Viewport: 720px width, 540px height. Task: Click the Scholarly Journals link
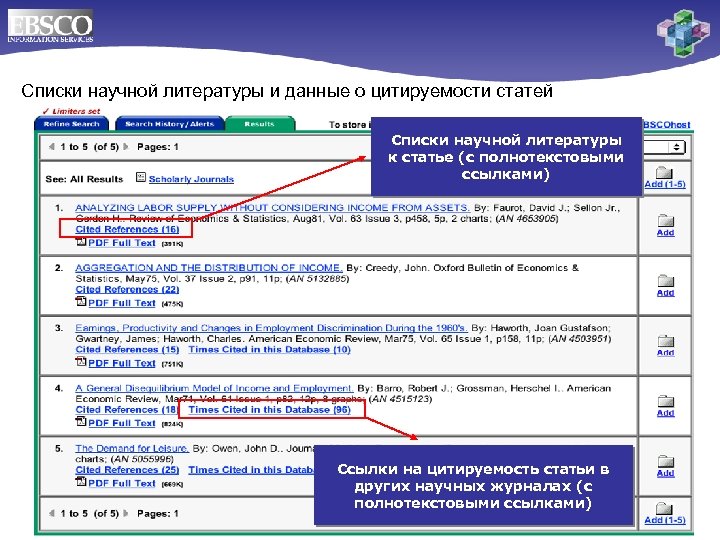[x=191, y=179]
